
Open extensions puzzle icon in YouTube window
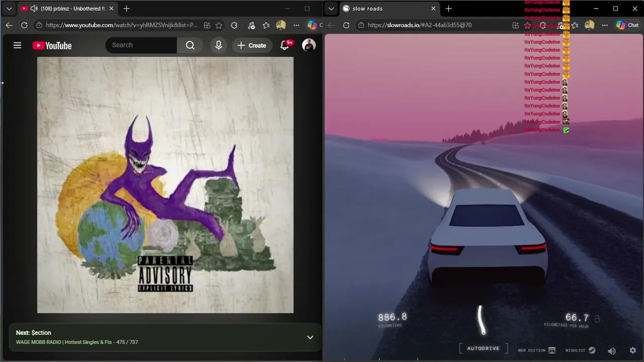pyautogui.click(x=234, y=25)
